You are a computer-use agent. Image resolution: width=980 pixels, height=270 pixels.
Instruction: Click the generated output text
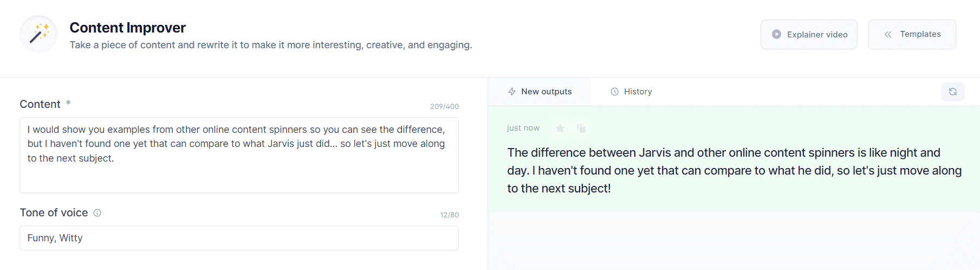click(x=734, y=170)
